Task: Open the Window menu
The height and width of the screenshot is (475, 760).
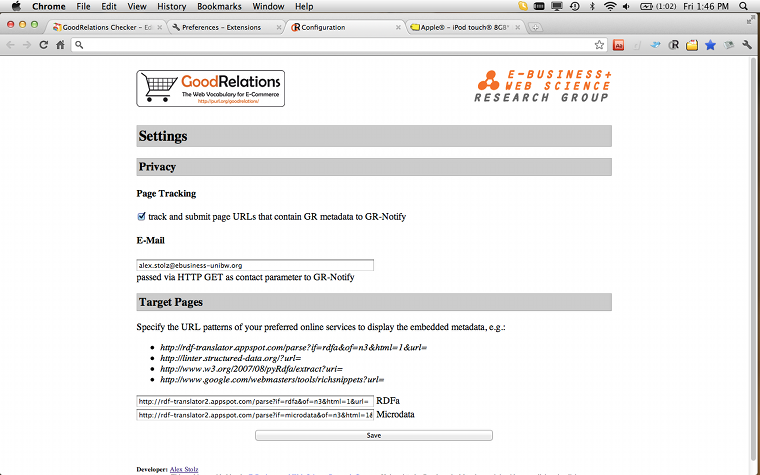Action: point(268,6)
